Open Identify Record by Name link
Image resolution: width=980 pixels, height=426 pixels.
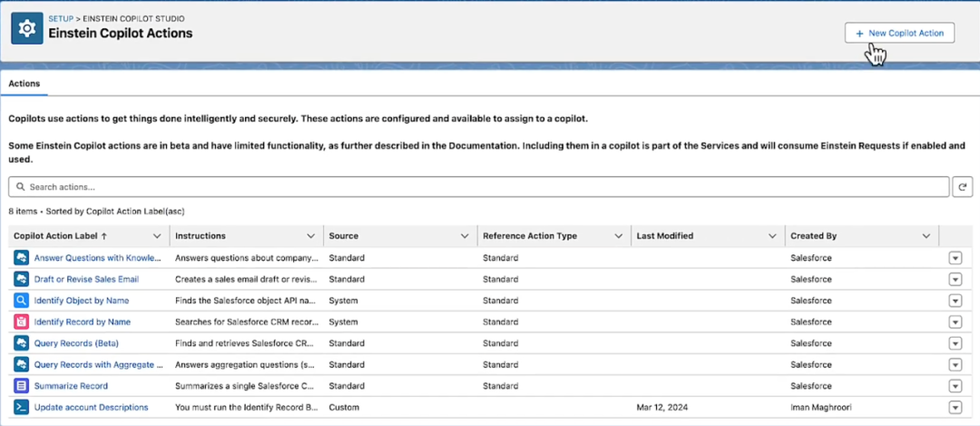[x=83, y=322]
